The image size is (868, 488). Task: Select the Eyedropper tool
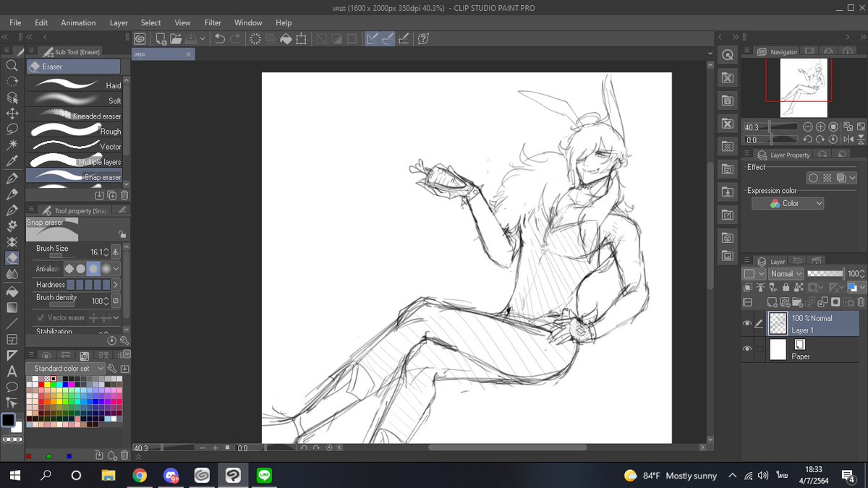point(12,161)
